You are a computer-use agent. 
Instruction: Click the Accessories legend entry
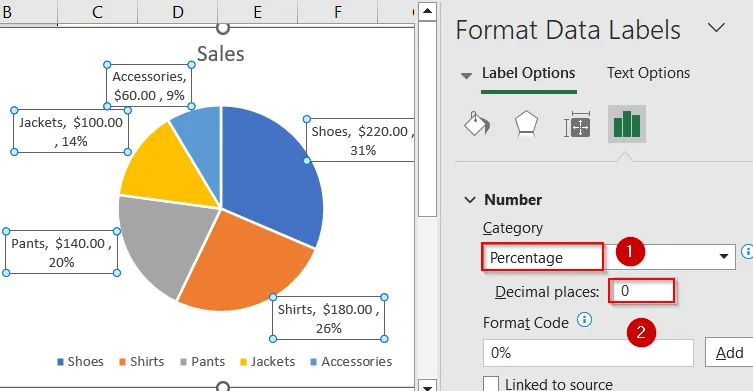351,362
